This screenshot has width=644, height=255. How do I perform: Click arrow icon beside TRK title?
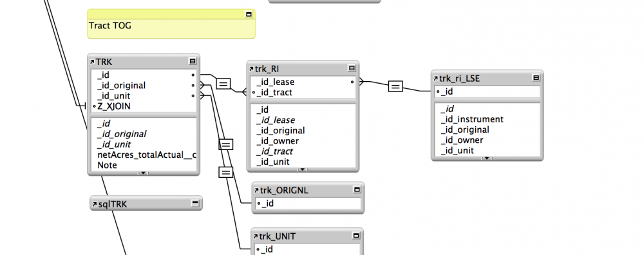[92, 62]
